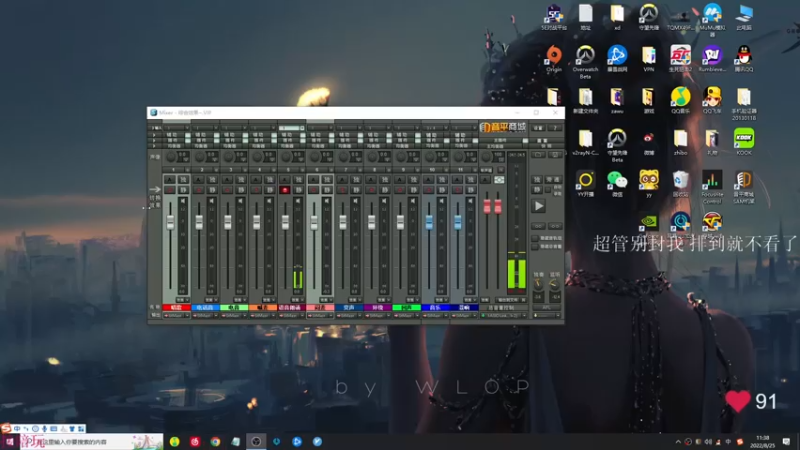Screen dimensions: 800x450
Task: Open the VPN folder on desktop
Action: click(648, 59)
